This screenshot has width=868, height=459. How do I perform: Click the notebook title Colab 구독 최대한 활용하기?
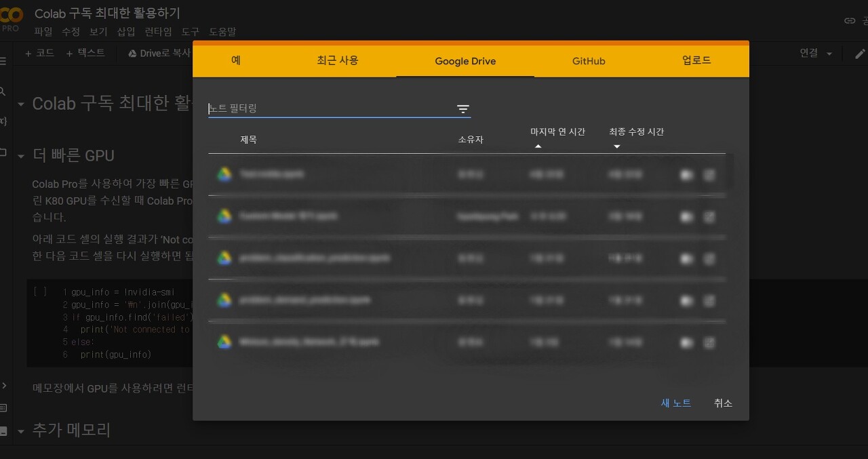point(107,14)
